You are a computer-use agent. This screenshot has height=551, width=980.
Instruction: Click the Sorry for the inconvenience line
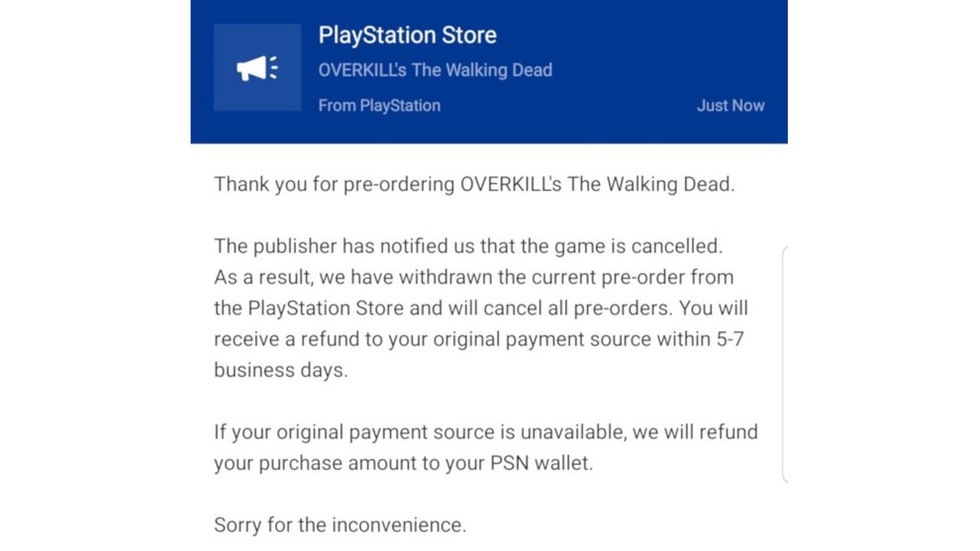[340, 524]
